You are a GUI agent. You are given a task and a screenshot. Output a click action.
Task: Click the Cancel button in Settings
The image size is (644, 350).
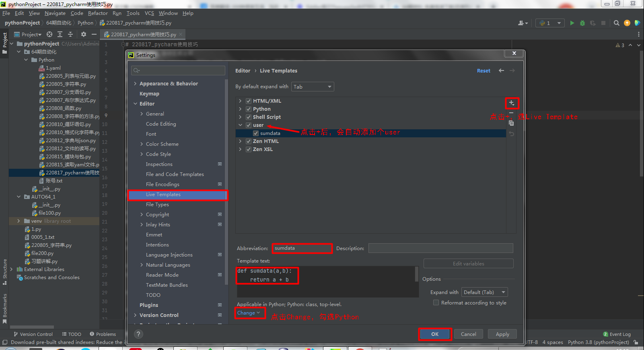tap(469, 334)
